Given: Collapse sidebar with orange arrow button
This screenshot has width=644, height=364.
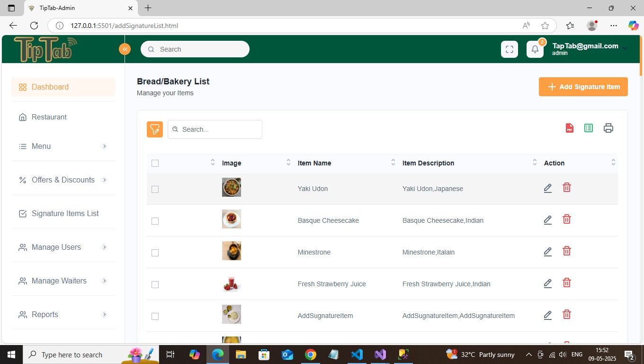Looking at the screenshot, I should coord(125,49).
